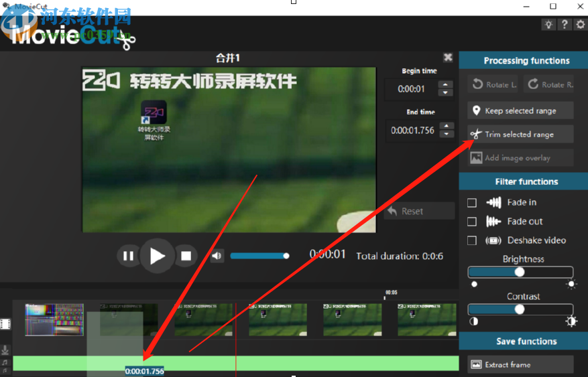Viewport: 588px width, 377px height.
Task: Close the 合并1 preview panel
Action: point(448,58)
